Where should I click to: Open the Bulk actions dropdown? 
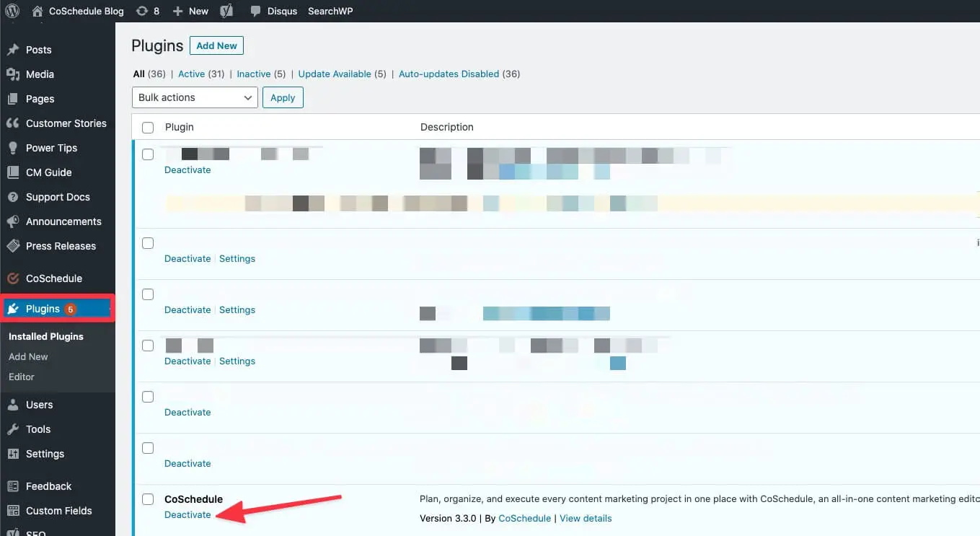pyautogui.click(x=195, y=97)
